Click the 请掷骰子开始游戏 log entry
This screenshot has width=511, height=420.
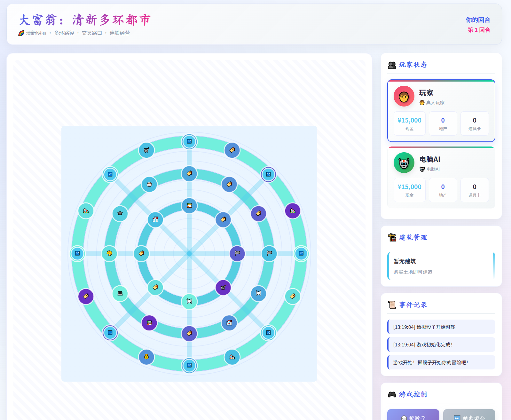coord(441,327)
